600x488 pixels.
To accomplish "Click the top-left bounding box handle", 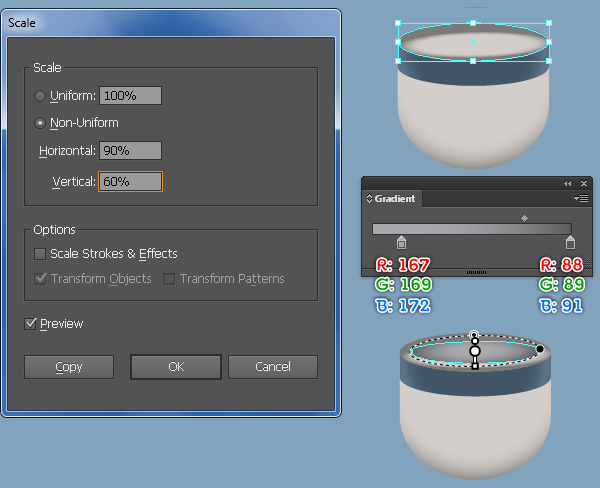I will (x=398, y=23).
